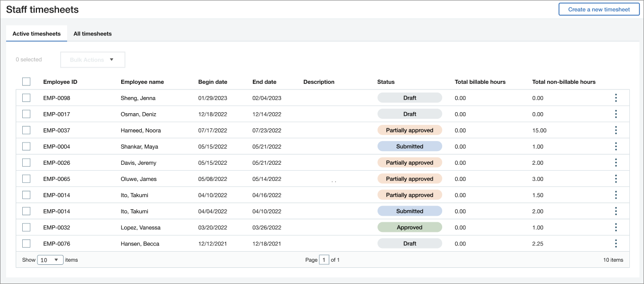Click three-dot menu for Davis, Jeremy
644x284 pixels.
point(616,163)
